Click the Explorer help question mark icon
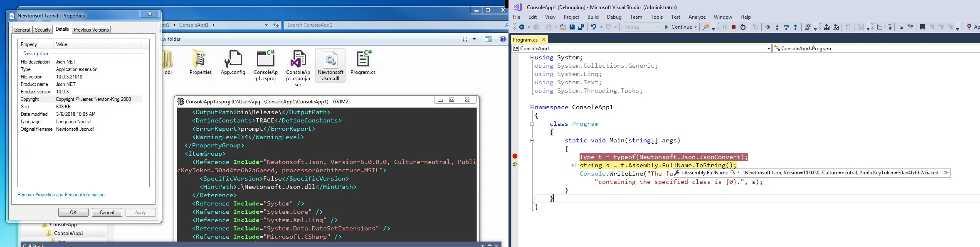 (503, 39)
